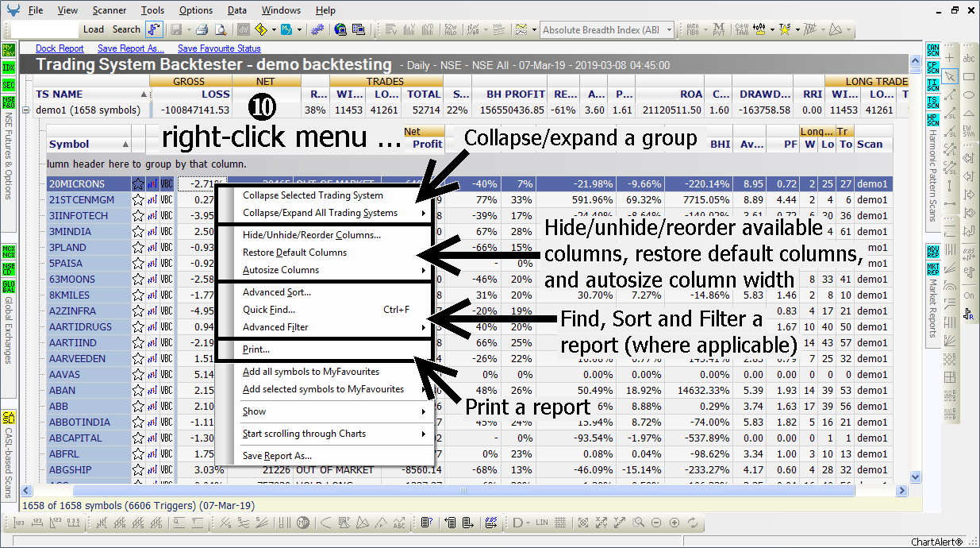Open the ADV REP market report icon
The width and height of the screenshot is (980, 548).
point(933,252)
